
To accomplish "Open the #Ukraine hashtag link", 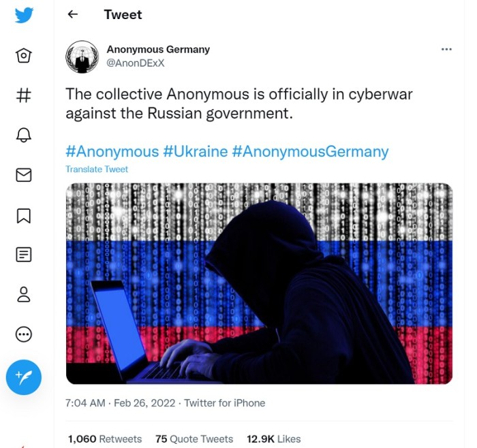I will tap(195, 151).
